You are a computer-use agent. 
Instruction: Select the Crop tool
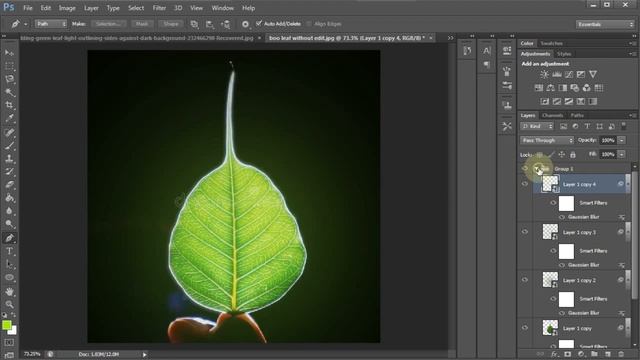click(9, 105)
